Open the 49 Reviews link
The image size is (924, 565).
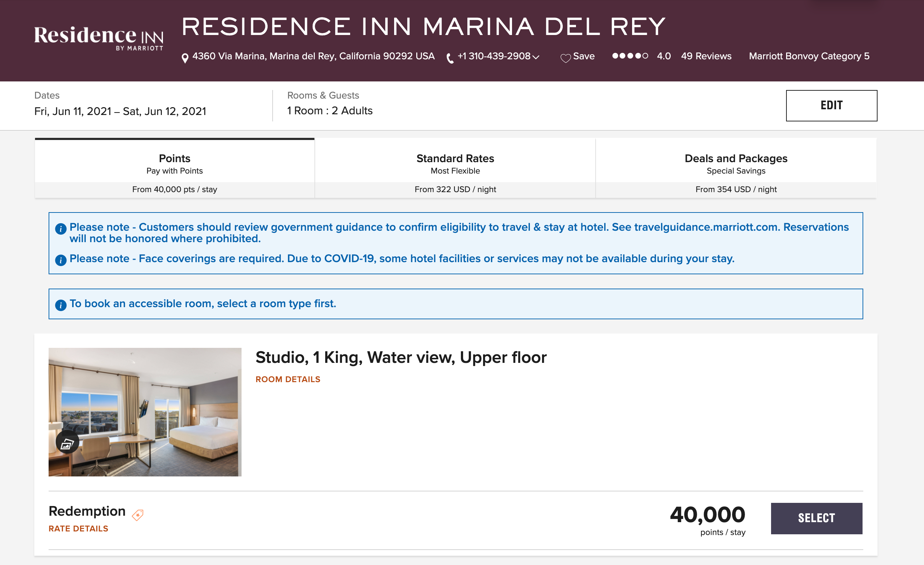click(x=706, y=56)
